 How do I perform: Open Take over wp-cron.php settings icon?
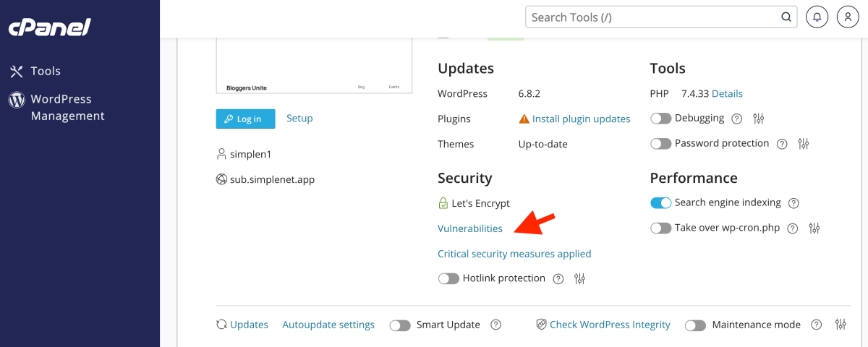(814, 228)
